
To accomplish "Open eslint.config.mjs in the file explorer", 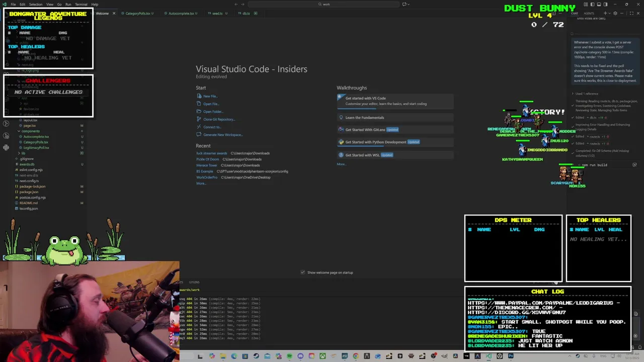I will tap(31, 170).
